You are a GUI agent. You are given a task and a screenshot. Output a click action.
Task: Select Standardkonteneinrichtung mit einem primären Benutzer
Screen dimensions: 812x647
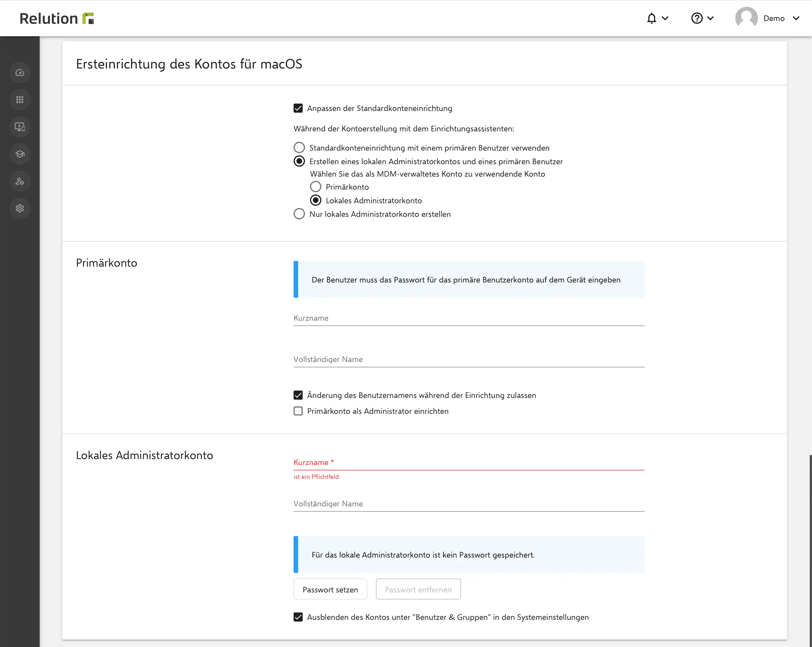tap(299, 148)
